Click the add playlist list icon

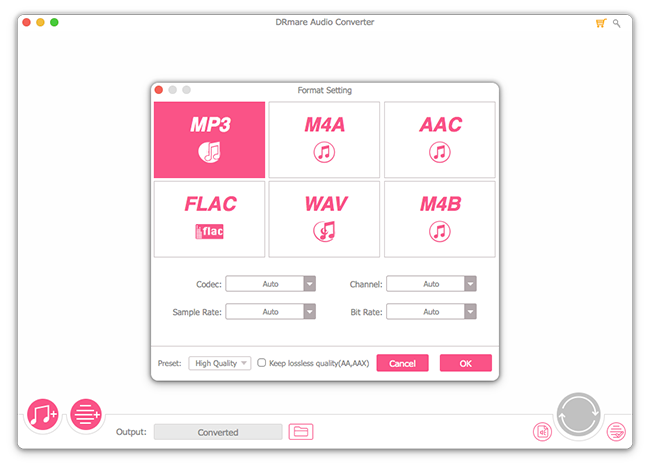coord(85,414)
